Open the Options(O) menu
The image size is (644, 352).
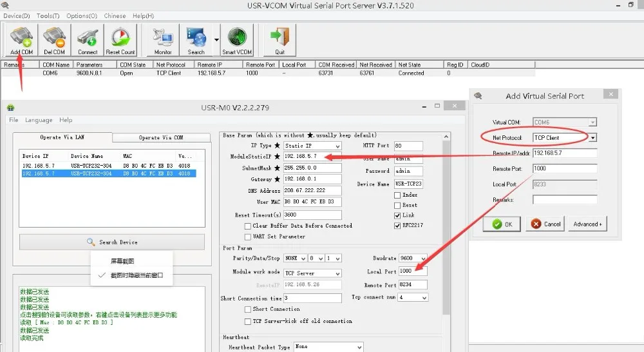82,15
